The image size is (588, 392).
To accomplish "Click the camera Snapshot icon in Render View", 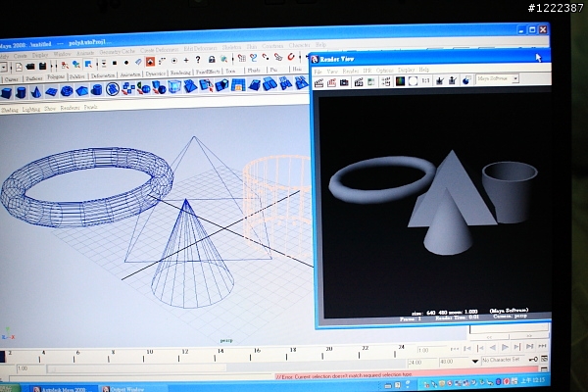I will point(344,82).
